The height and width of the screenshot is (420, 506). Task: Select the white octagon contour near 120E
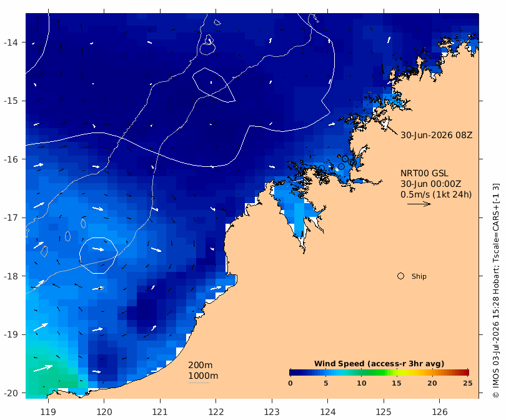pos(99,256)
